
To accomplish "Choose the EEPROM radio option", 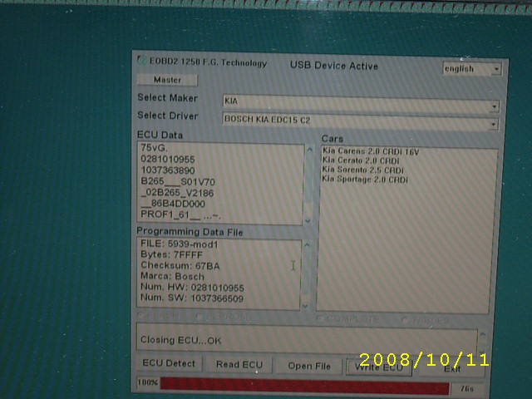I will tap(224, 318).
